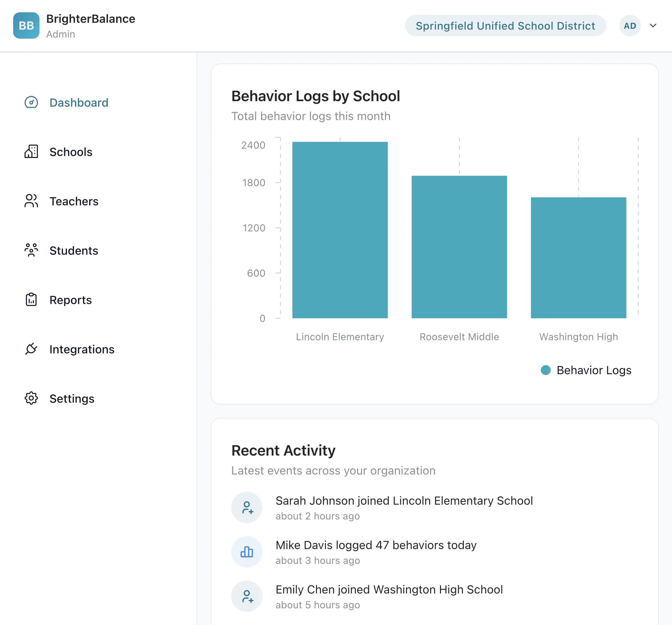Click the user-add icon beside Sarah Johnson's activity
The height and width of the screenshot is (625, 672).
pos(247,508)
